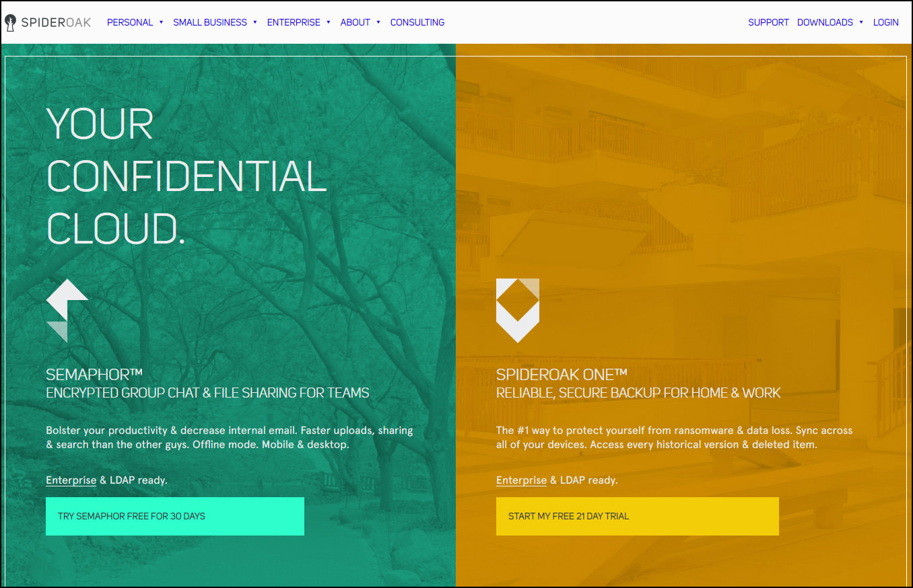Open the SMALL BUSINESS menu item
Viewport: 913px width, 588px height.
210,22
